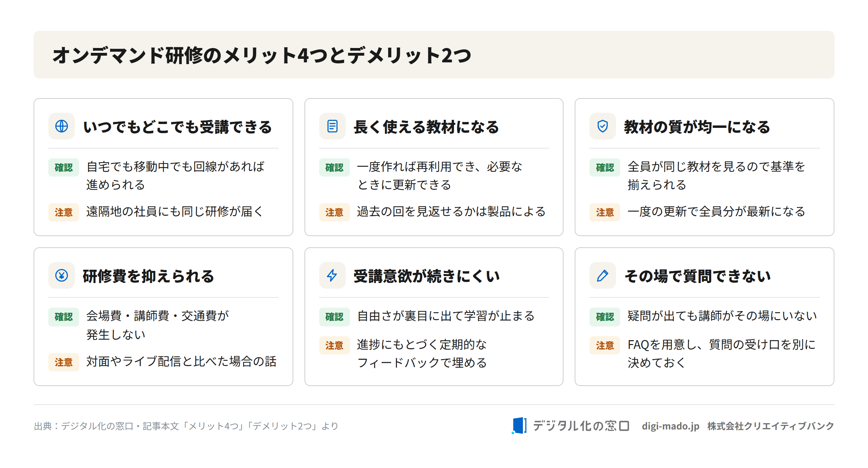Click the 注意 badge next to 過去の回を見返せるか
868x468 pixels.
pos(334,212)
